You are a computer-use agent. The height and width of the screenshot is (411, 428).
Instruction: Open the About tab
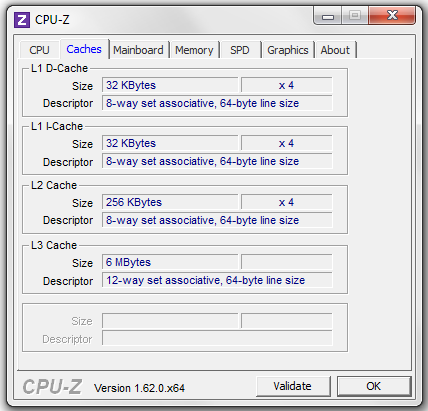335,50
